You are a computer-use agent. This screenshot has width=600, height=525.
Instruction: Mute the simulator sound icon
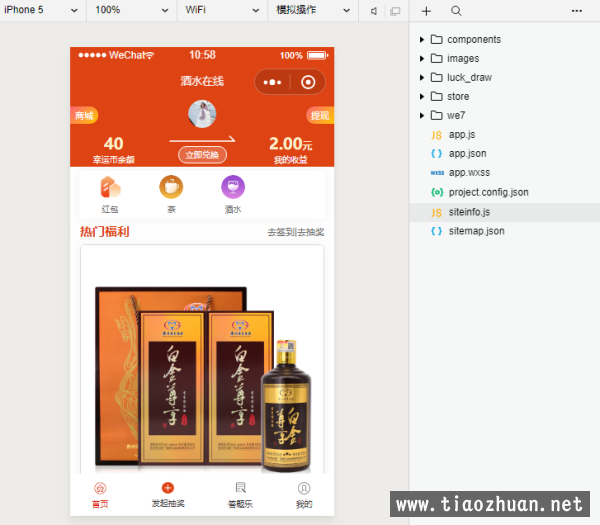coord(374,11)
